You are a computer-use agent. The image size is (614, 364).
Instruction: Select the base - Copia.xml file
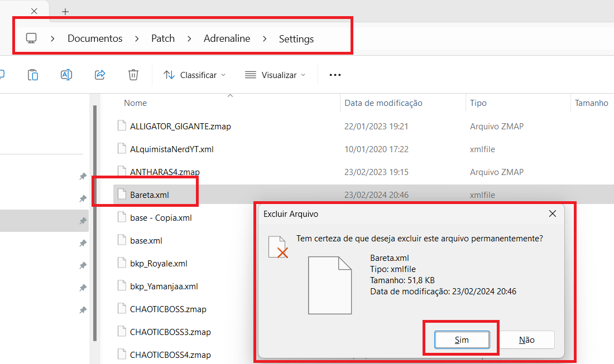click(x=161, y=218)
